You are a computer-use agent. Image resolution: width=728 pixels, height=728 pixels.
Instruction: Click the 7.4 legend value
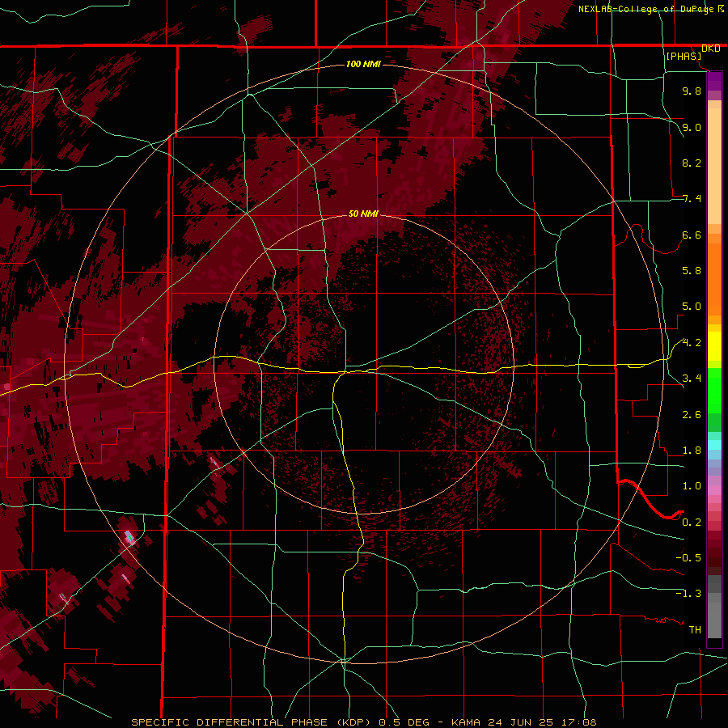point(692,199)
